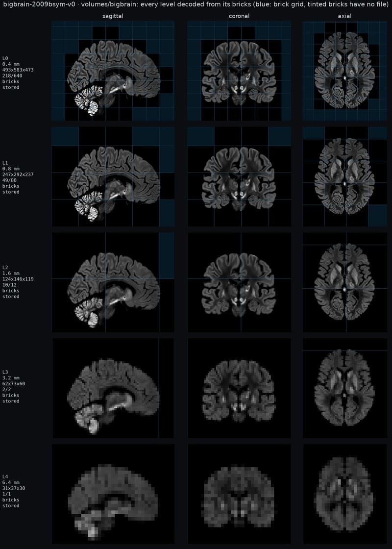Select the "247x292x237" dimensions text
Image resolution: width=392 pixels, height=549 pixels.
(x=18, y=175)
